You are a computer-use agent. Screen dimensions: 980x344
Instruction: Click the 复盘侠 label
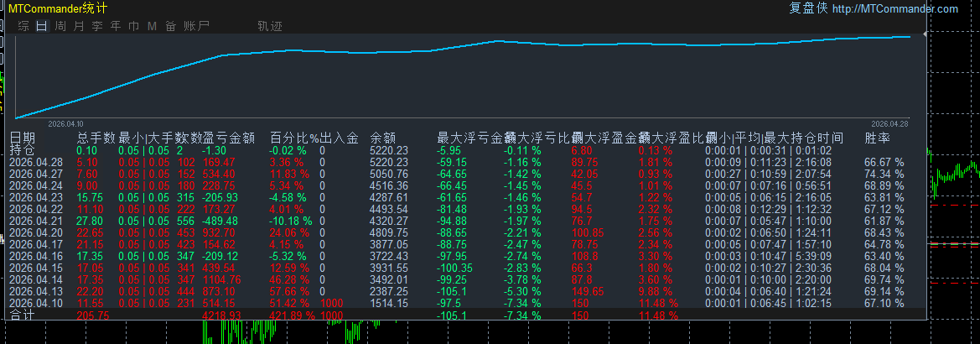(808, 8)
